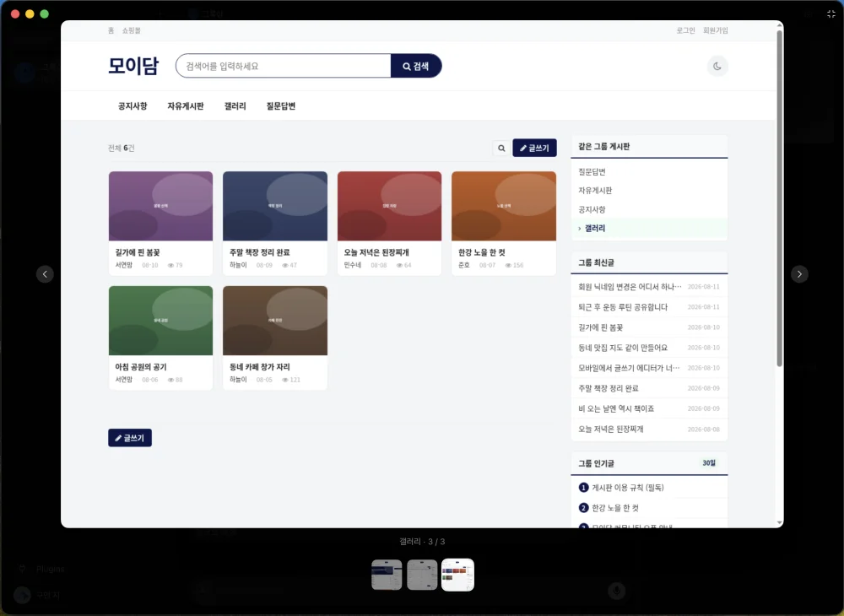Click the page's vertical scrollbar thumb
This screenshot has height=616, width=844.
tap(779, 199)
